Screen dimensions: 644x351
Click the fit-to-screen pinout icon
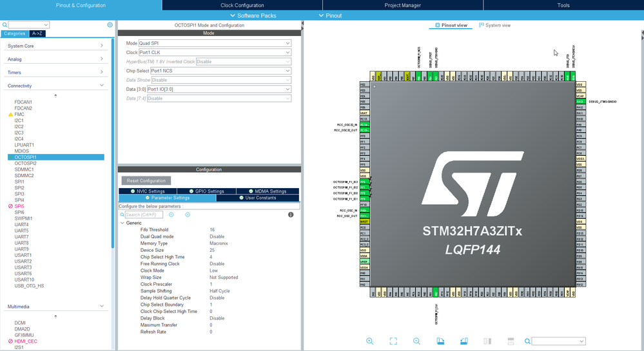[x=393, y=341]
